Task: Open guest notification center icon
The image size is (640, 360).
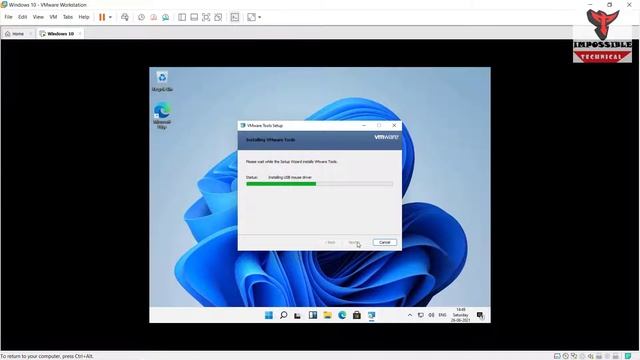Action: click(x=480, y=315)
